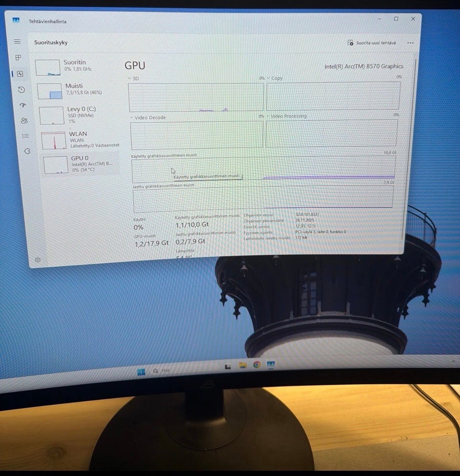Maximize the Tehtävienhallinta window
Image resolution: width=460 pixels, height=476 pixels.
(396, 19)
